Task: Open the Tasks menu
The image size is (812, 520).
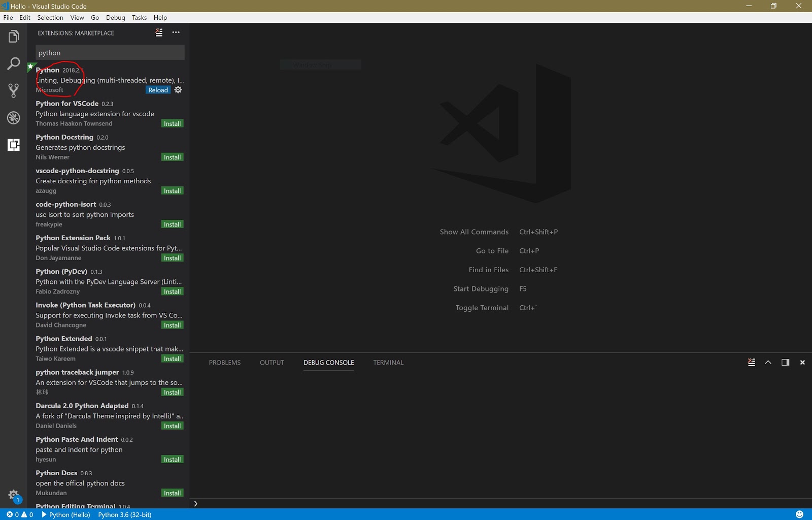Action: 139,17
